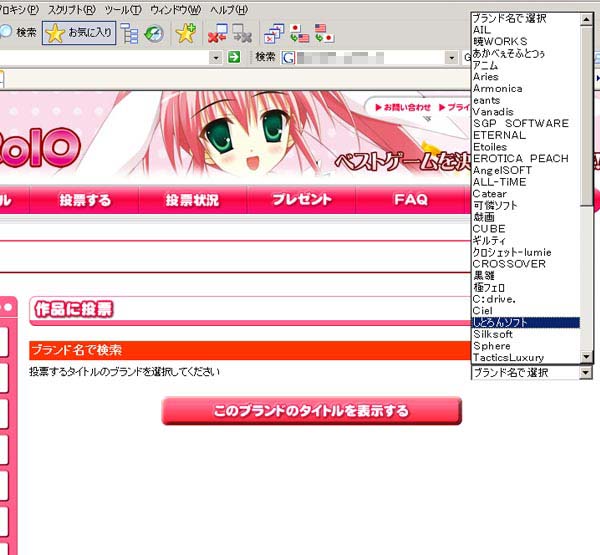
Task: Click English-to-Japanese translate flag icon
Action: [324, 33]
